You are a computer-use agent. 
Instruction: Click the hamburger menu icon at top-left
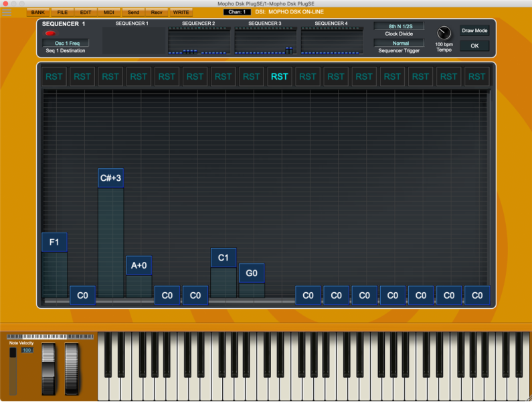(7, 12)
